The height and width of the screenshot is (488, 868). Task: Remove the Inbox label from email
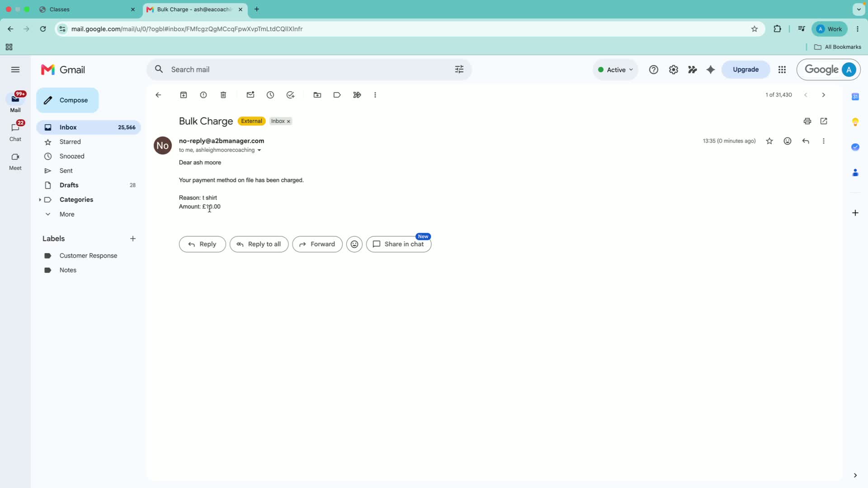click(x=288, y=122)
